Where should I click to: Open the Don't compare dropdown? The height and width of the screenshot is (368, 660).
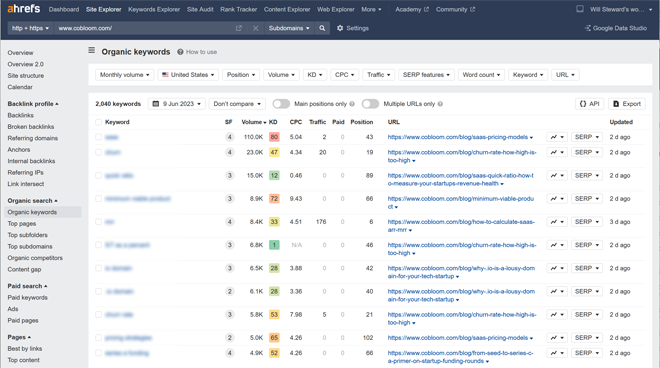[x=237, y=104]
